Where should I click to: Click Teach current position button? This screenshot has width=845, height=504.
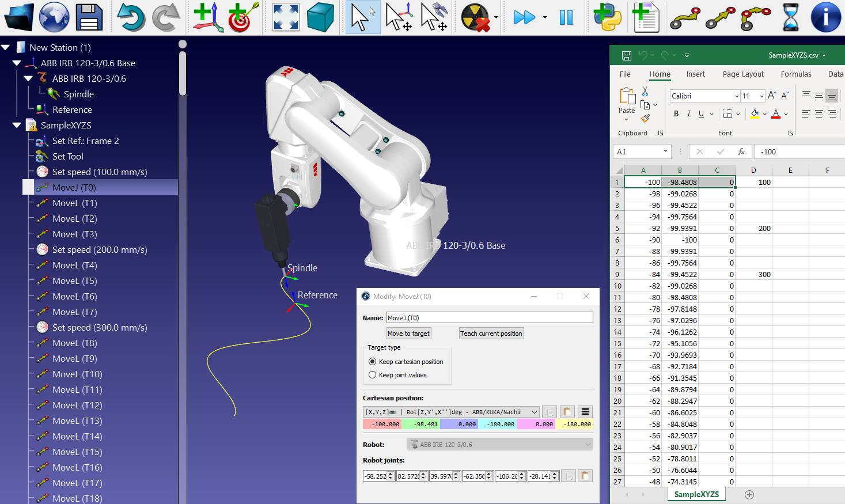point(491,334)
